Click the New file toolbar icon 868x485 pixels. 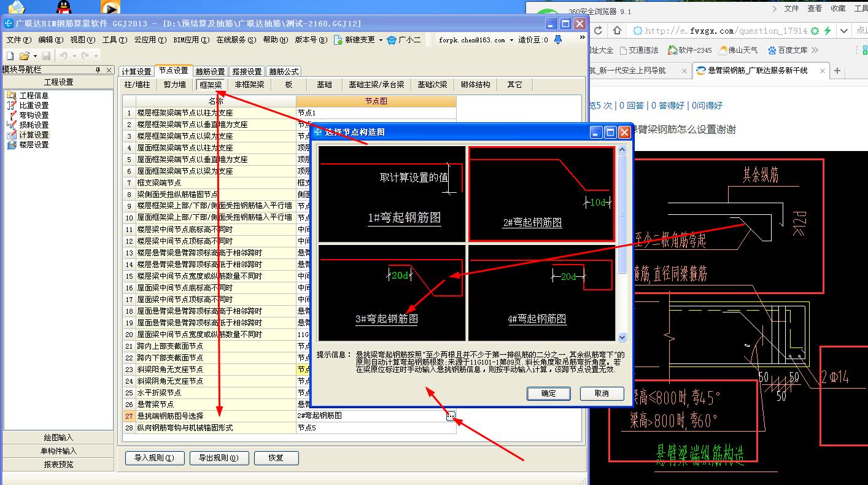pyautogui.click(x=9, y=56)
